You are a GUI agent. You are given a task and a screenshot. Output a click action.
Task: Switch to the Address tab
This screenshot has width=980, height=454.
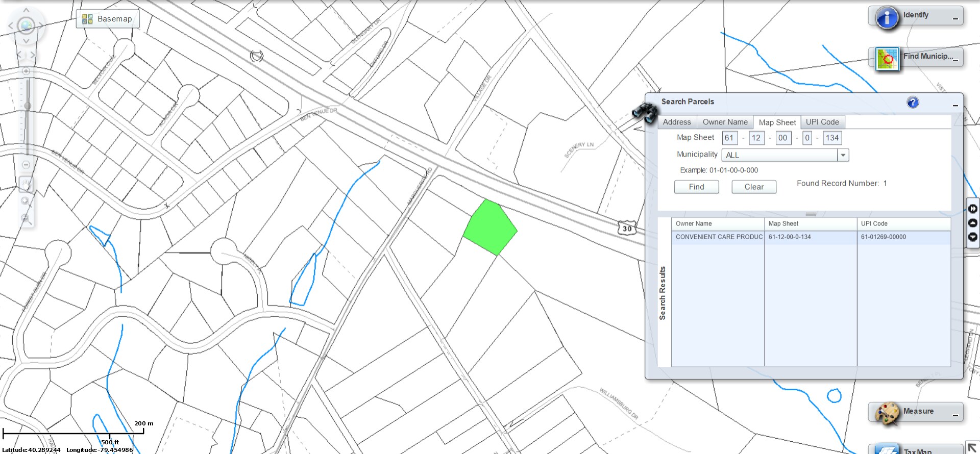click(676, 122)
